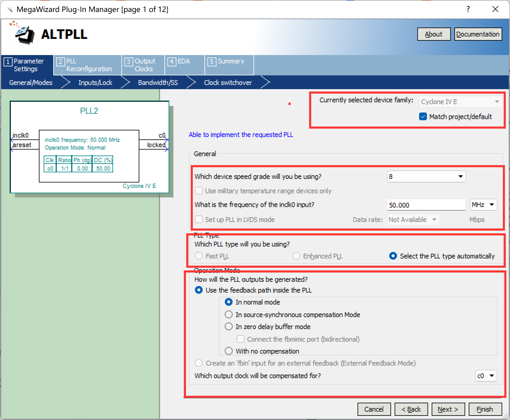Open the EDA tab
The height and width of the screenshot is (420, 510).
(x=184, y=65)
